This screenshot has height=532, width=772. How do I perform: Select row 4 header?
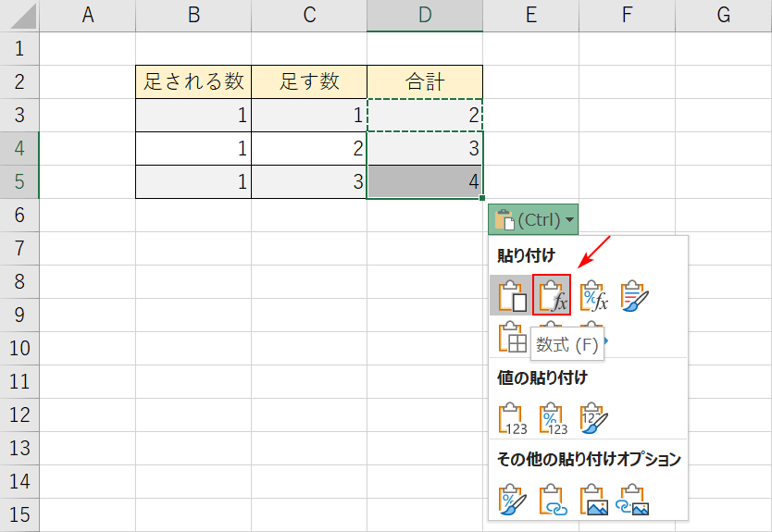[19, 148]
